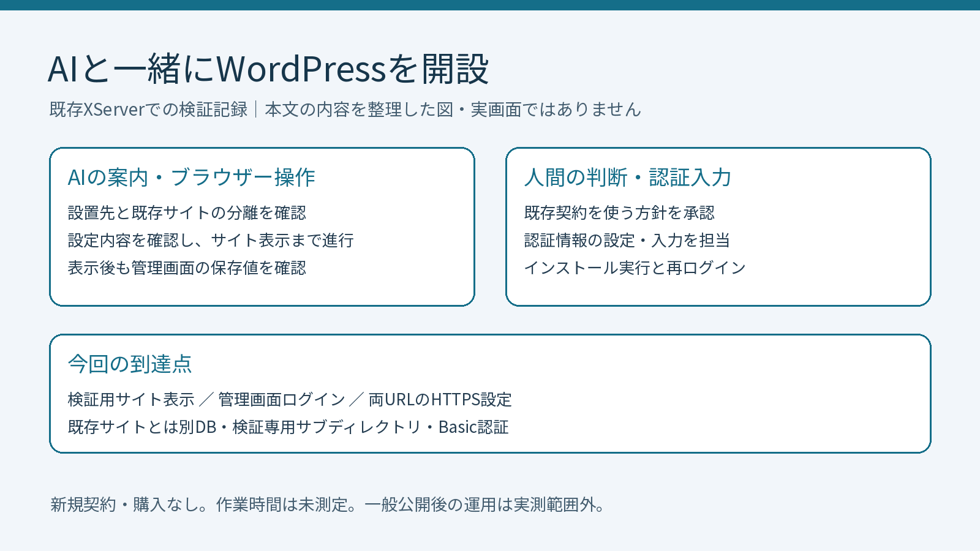Click footer text "一般公開後の運用は実測範囲外。"

[486, 505]
